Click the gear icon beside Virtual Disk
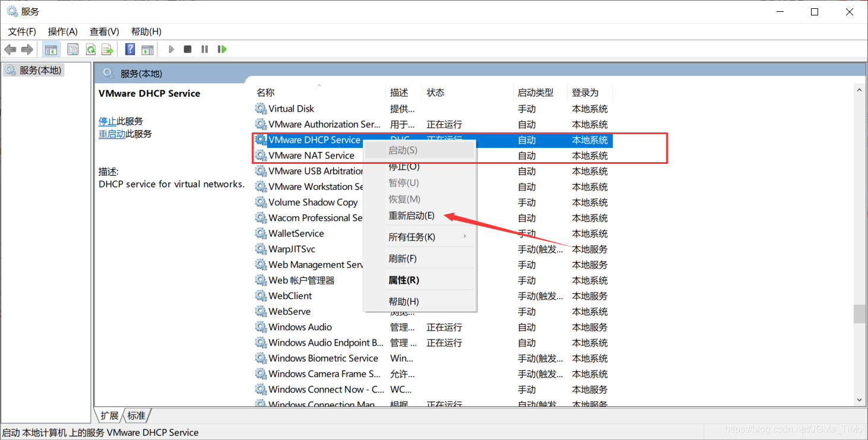Viewport: 868px width, 440px height. [261, 109]
